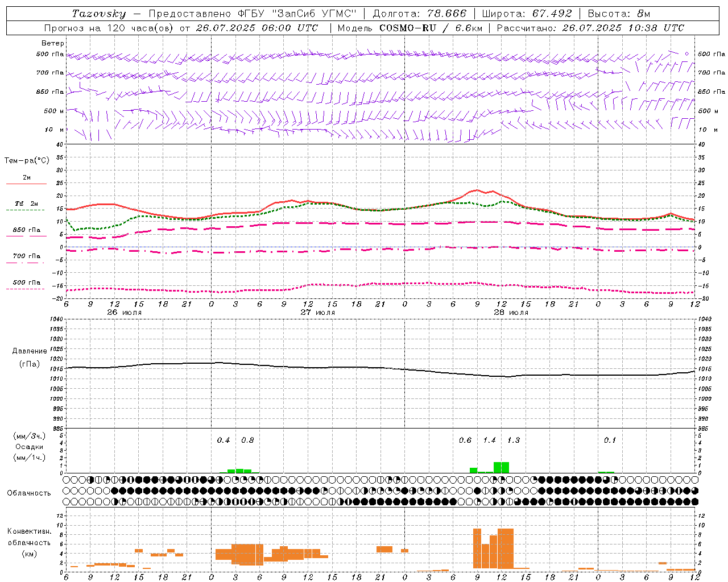Click the precipitation value "0.8"
Screen dimensions: 728x582
click(x=247, y=440)
